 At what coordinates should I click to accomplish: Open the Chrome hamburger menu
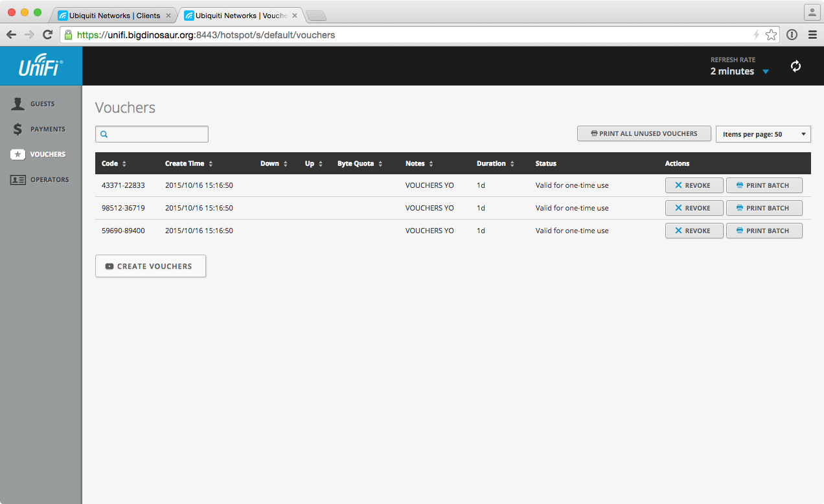point(812,35)
